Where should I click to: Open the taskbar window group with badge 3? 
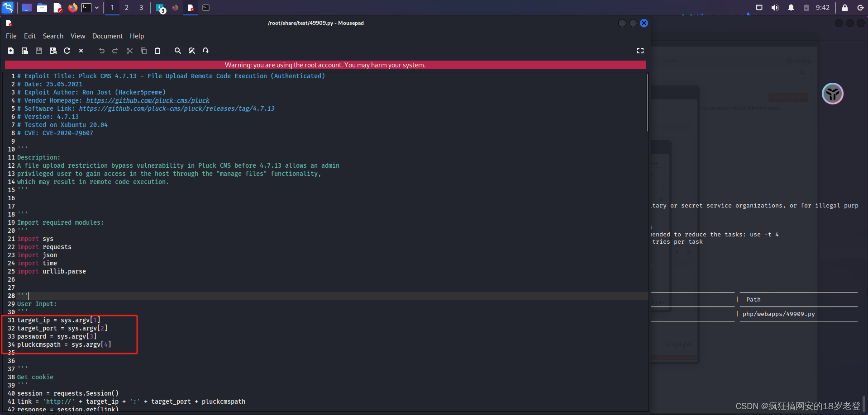161,8
